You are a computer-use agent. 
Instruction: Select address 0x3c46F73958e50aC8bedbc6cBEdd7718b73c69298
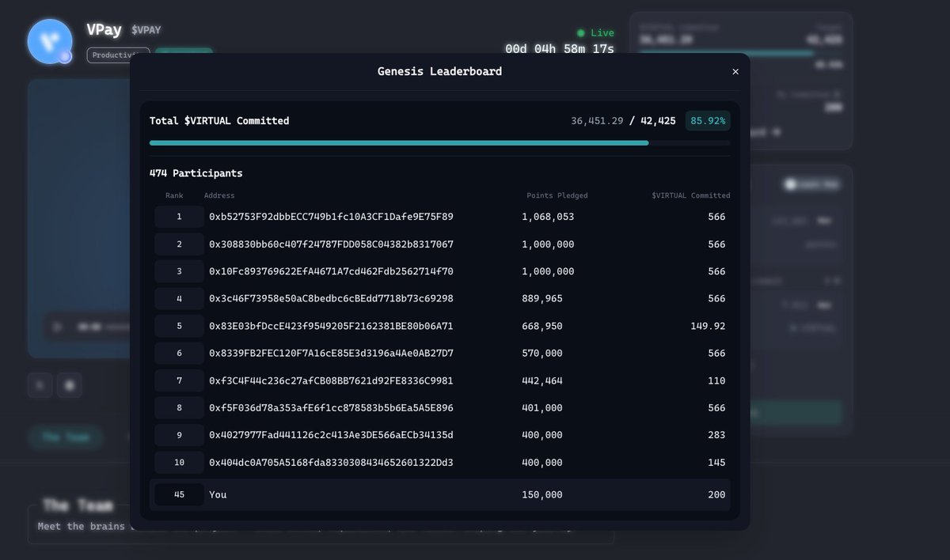coord(331,299)
